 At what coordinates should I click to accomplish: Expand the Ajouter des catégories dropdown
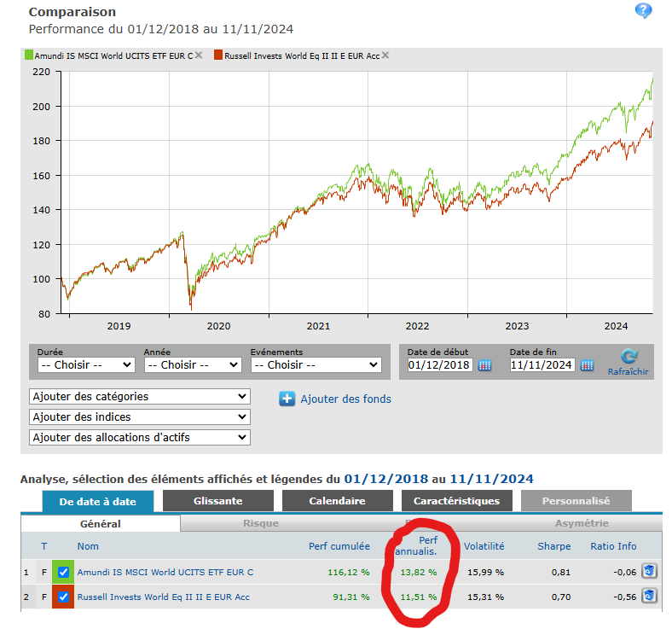point(140,397)
